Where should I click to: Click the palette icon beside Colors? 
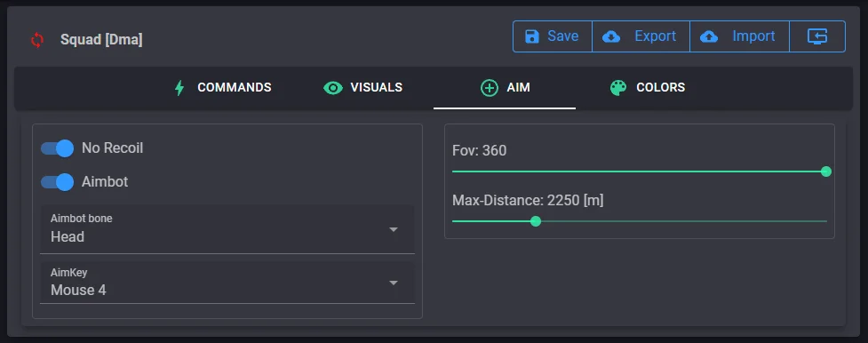pos(617,88)
